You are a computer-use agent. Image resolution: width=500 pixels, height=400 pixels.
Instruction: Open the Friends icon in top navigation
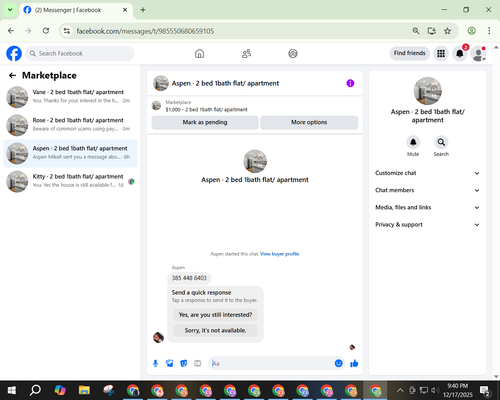click(x=246, y=53)
